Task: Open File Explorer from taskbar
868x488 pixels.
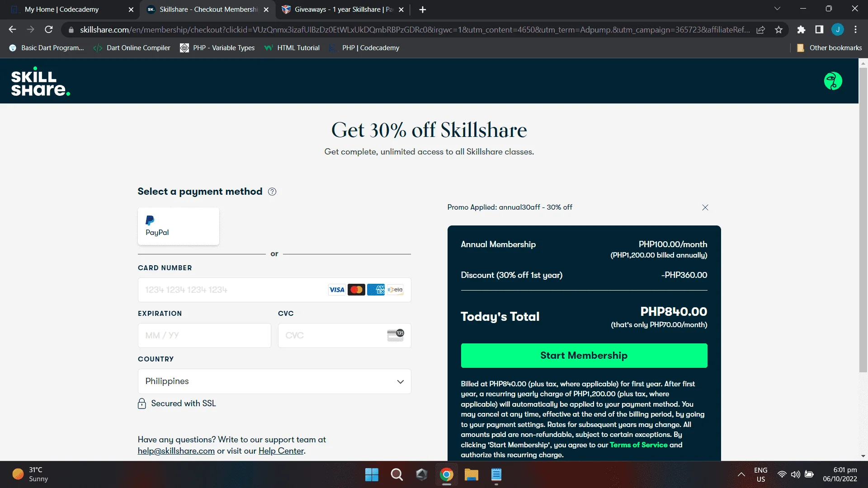Action: (472, 474)
